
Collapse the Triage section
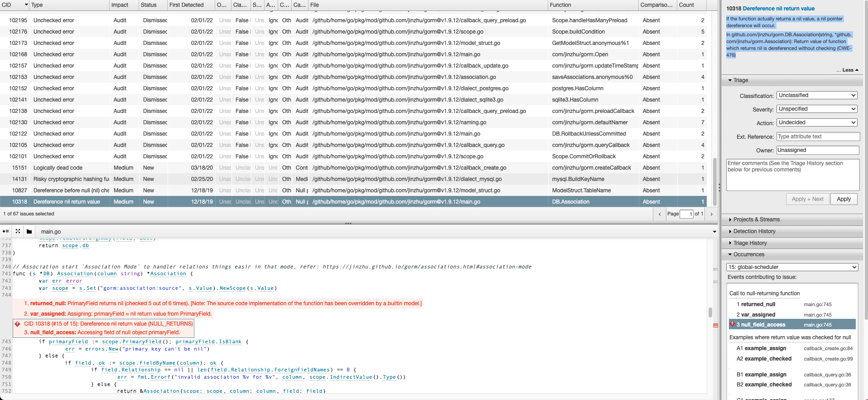pyautogui.click(x=792, y=80)
